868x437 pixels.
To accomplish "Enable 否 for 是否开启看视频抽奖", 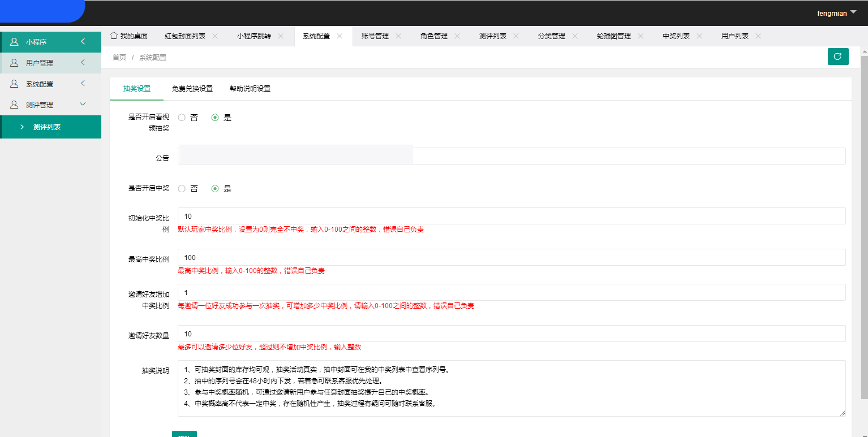I will (x=181, y=117).
